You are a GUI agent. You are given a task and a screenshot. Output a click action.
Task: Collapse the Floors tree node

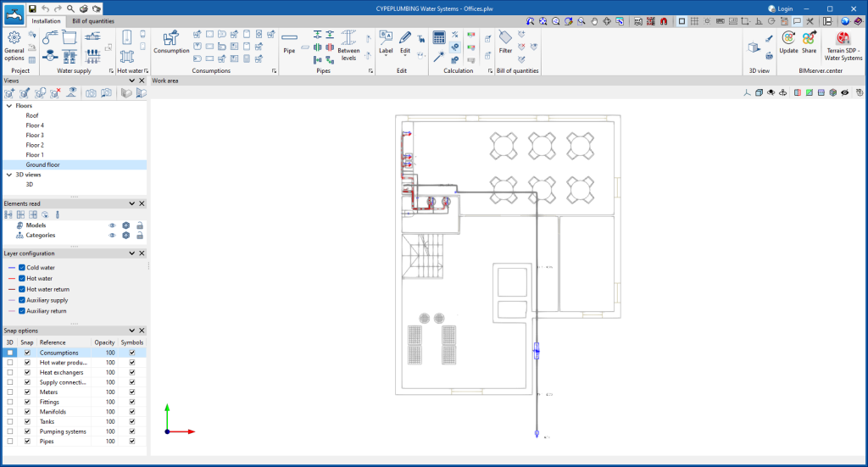click(8, 106)
